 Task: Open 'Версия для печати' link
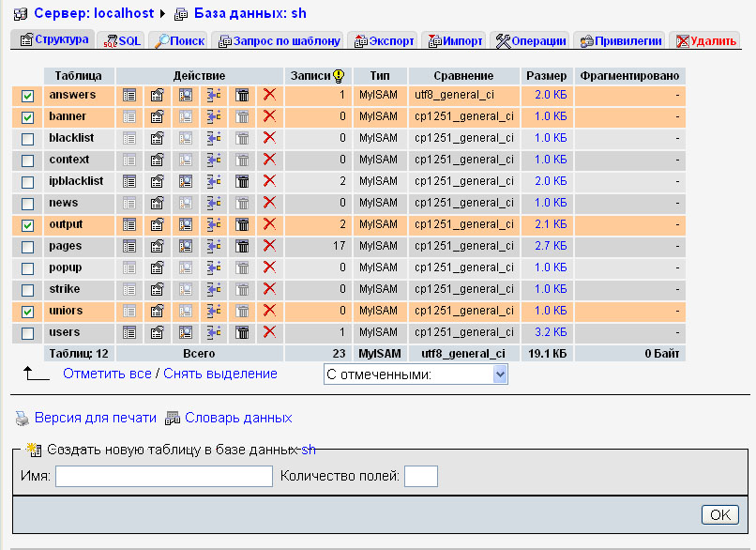coord(96,418)
